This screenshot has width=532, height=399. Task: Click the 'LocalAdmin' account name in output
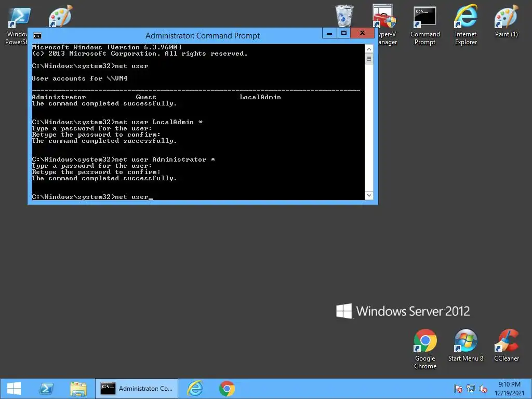(260, 97)
